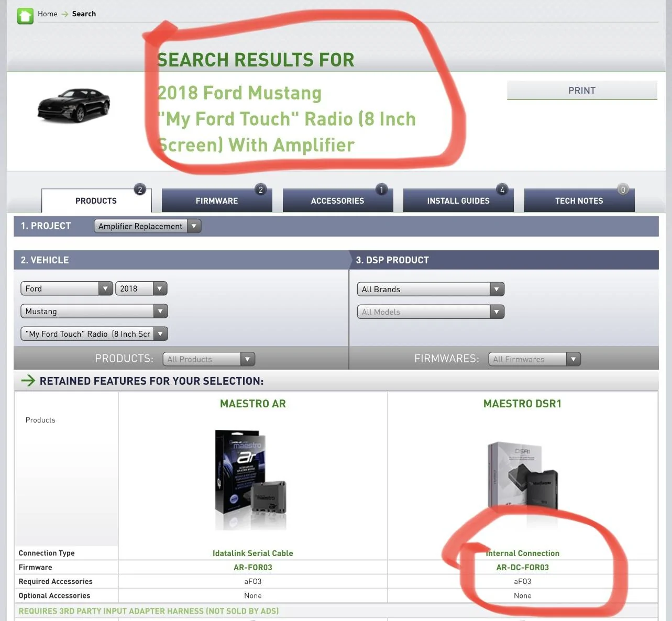Click the green Home icon
The height and width of the screenshot is (621, 672).
point(25,15)
